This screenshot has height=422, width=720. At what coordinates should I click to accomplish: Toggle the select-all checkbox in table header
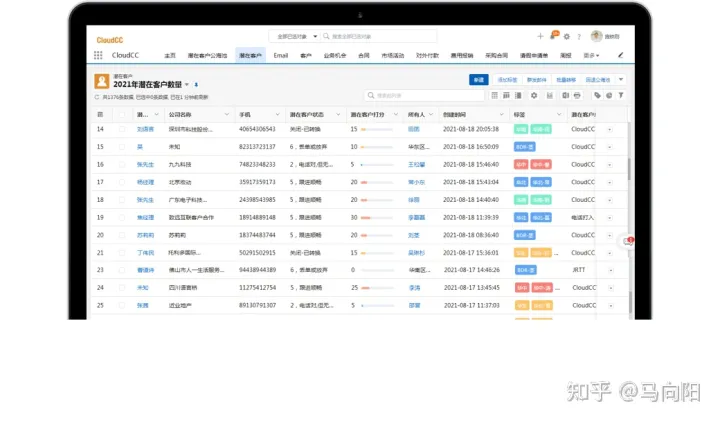click(x=120, y=114)
